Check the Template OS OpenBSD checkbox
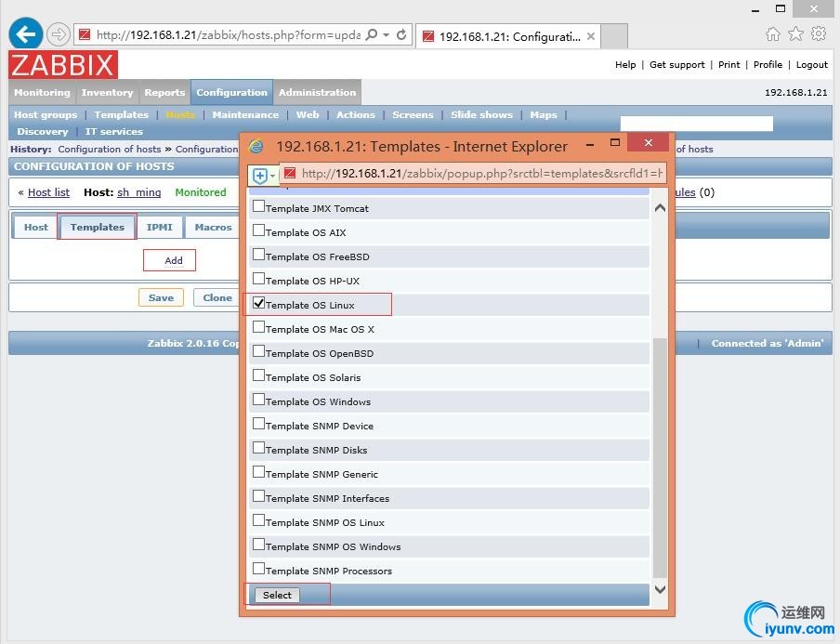Screen dimensions: 840x644 point(258,351)
